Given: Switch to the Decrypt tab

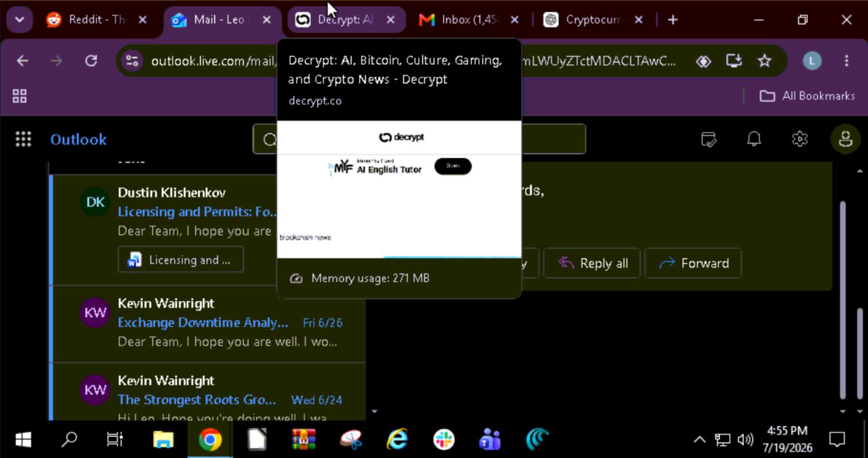Looking at the screenshot, I should (x=346, y=20).
